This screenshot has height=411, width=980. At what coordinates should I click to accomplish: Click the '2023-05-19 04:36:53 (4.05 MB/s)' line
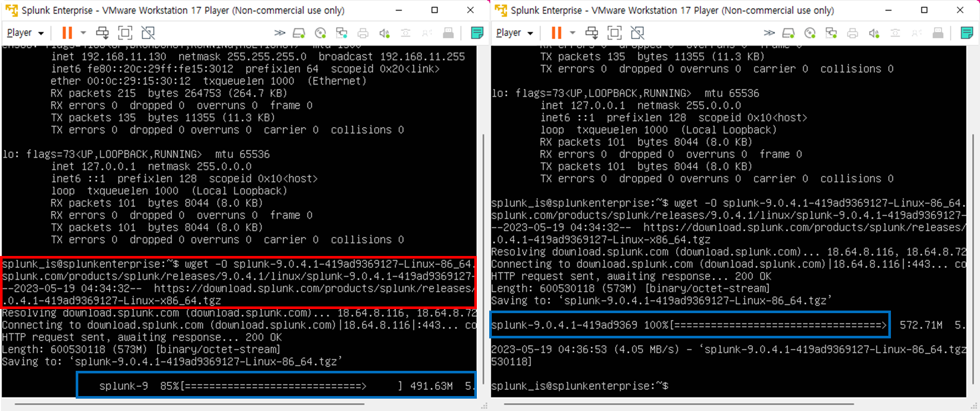[x=729, y=349]
